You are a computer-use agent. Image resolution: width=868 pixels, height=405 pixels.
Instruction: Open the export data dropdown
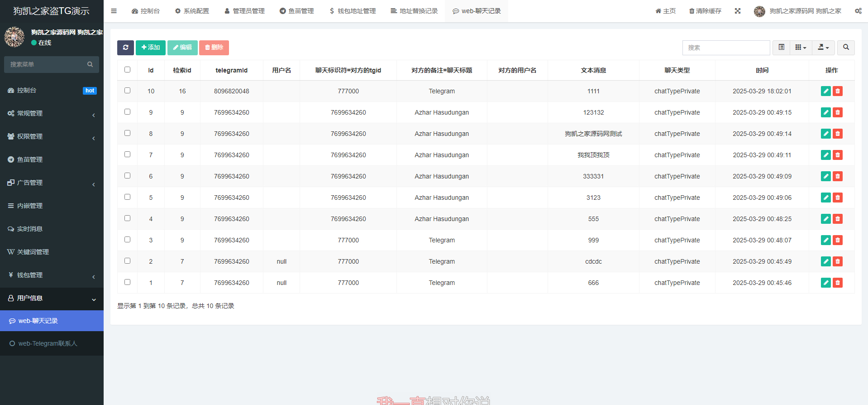pyautogui.click(x=823, y=48)
